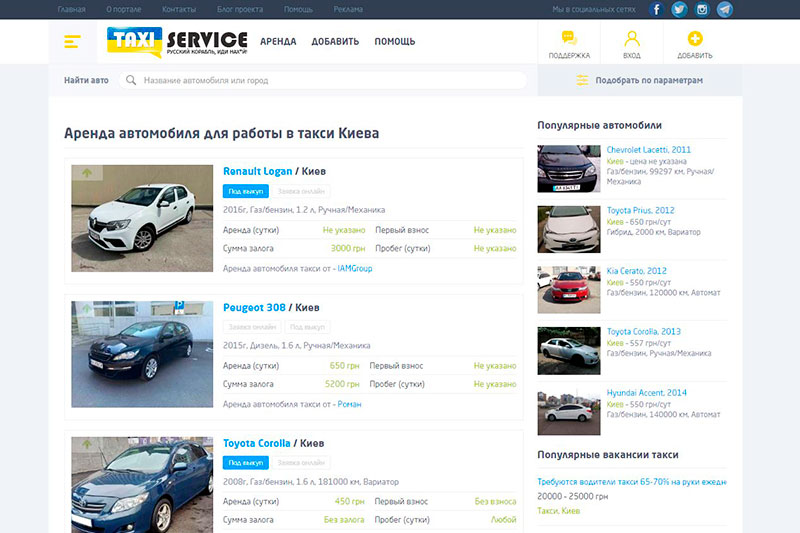Open Помощь in the top dark bar
The image size is (800, 533).
(x=298, y=9)
